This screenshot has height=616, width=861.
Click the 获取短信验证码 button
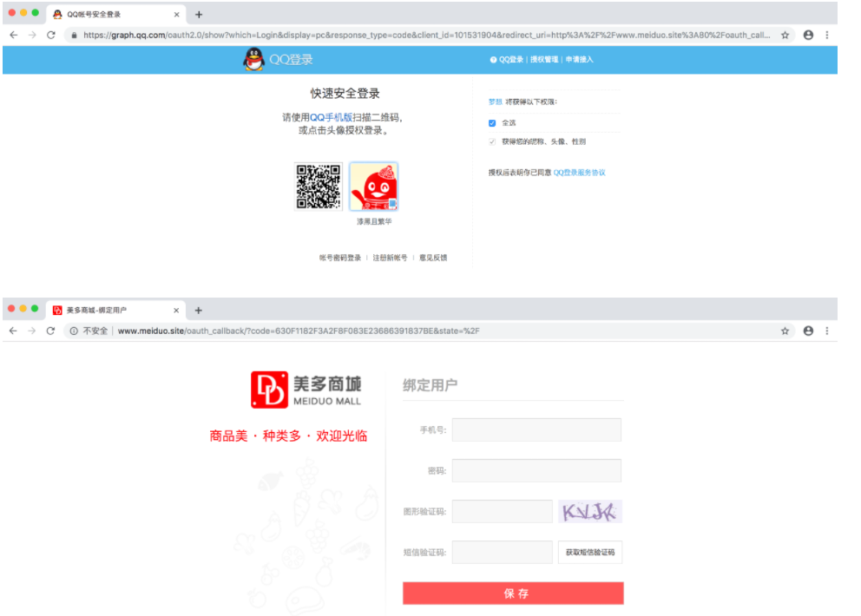(589, 553)
